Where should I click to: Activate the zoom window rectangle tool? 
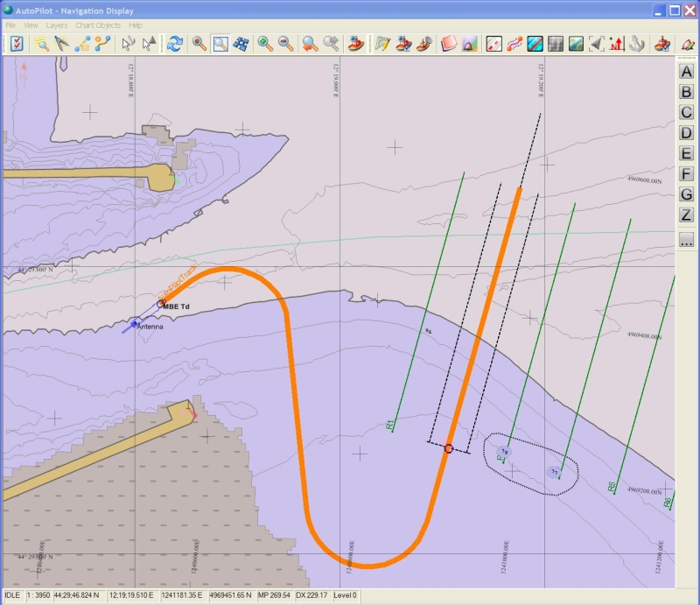[x=220, y=43]
